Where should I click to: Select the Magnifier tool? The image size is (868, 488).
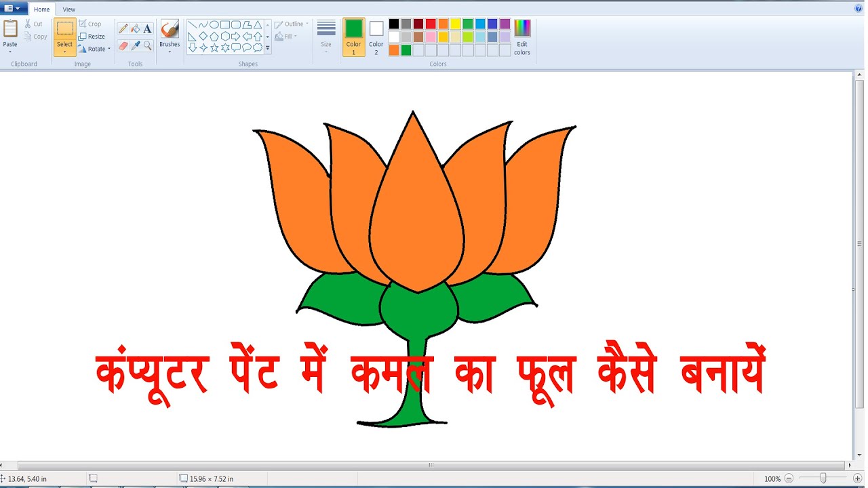[147, 45]
